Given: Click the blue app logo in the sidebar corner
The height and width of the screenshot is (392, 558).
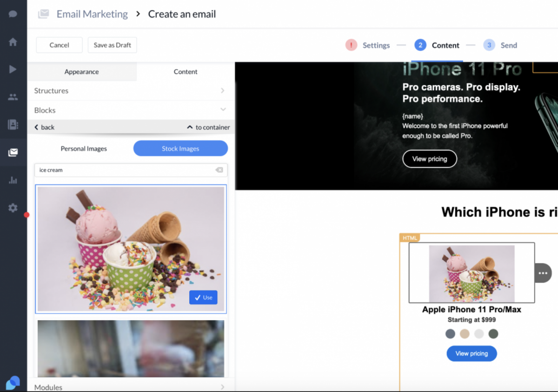Looking at the screenshot, I should 13,382.
